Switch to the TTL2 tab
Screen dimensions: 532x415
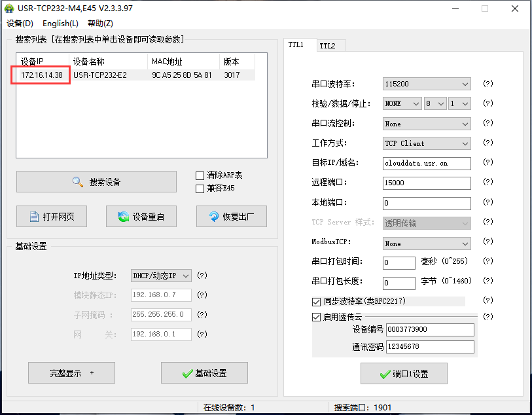327,46
